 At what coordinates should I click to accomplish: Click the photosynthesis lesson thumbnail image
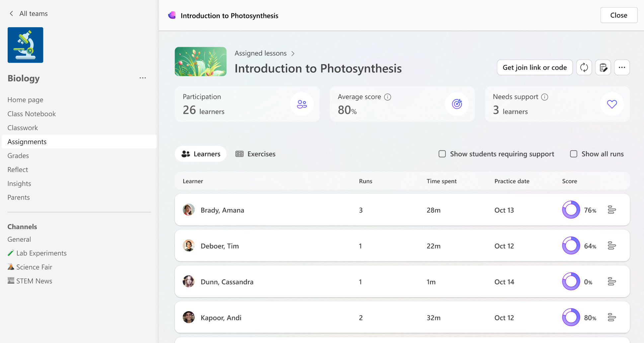click(x=201, y=61)
